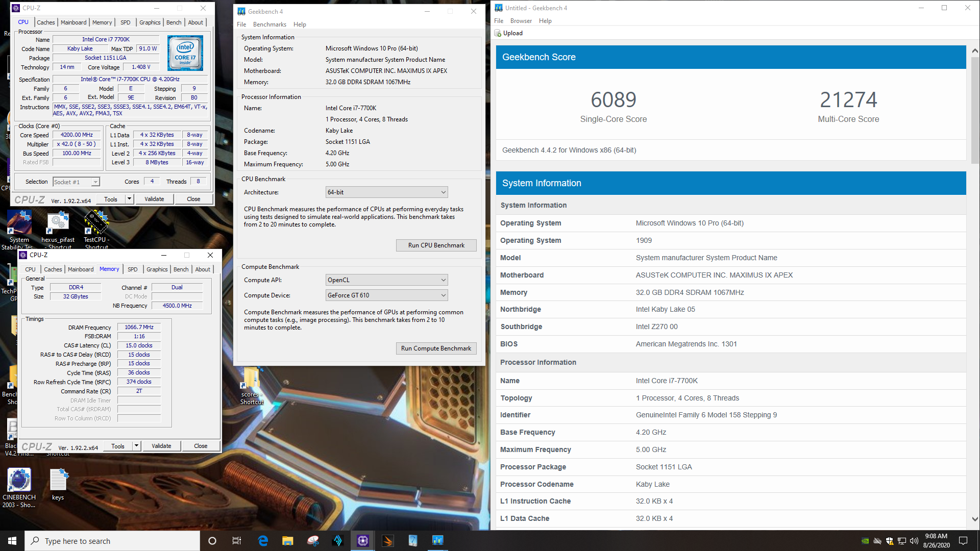The image size is (980, 551).
Task: Open the Compute Device GeForce GT 610 dropdown
Action: click(x=387, y=295)
